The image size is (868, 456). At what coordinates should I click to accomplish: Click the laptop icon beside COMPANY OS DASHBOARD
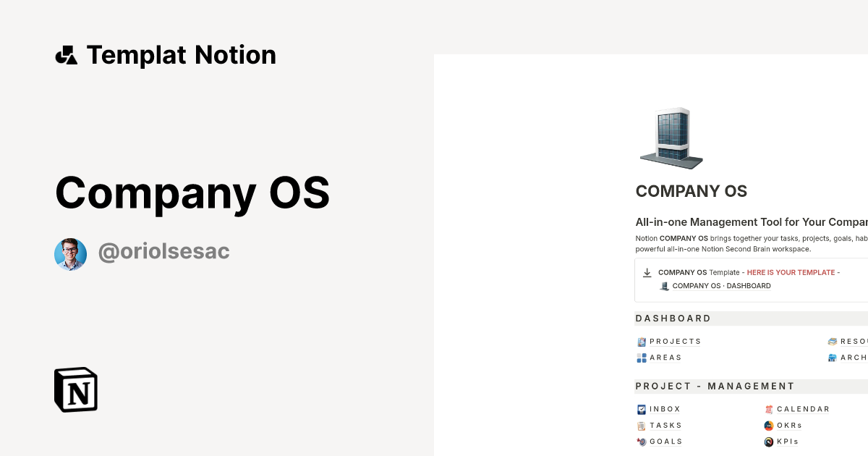click(664, 285)
